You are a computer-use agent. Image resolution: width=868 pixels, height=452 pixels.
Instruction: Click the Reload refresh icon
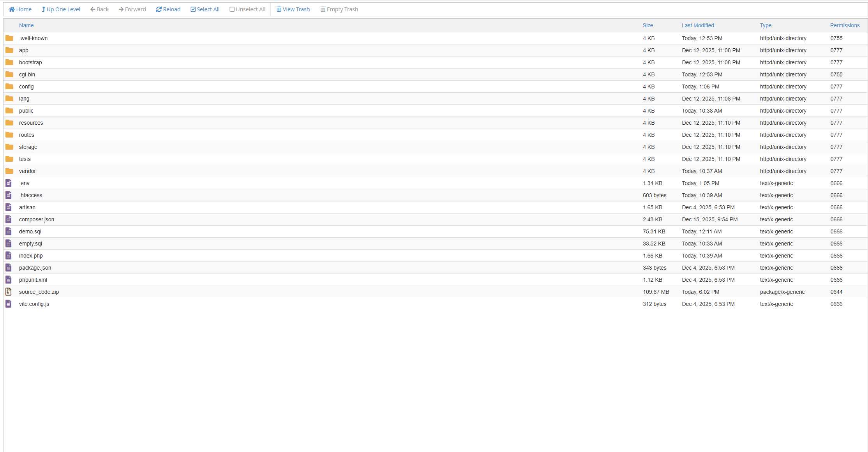(158, 9)
